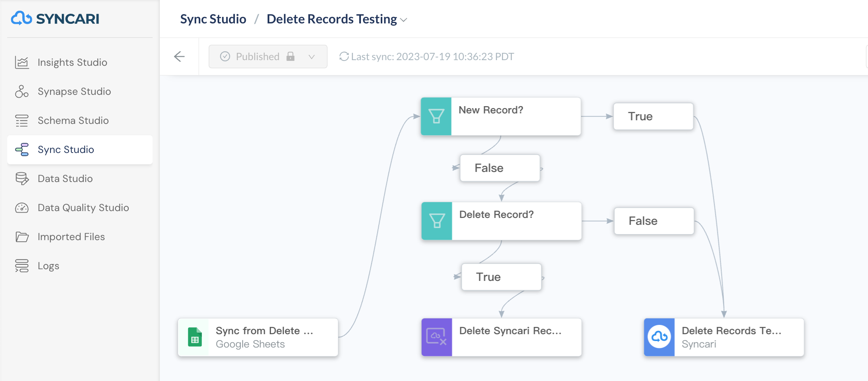868x381 pixels.
Task: Click the refresh icon beside Last sync
Action: tap(344, 57)
